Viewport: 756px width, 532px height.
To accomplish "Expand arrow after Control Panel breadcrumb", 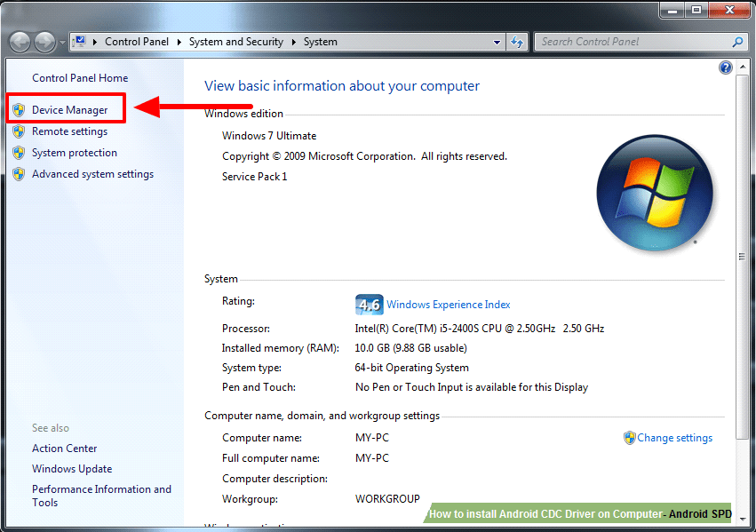I will 179,42.
